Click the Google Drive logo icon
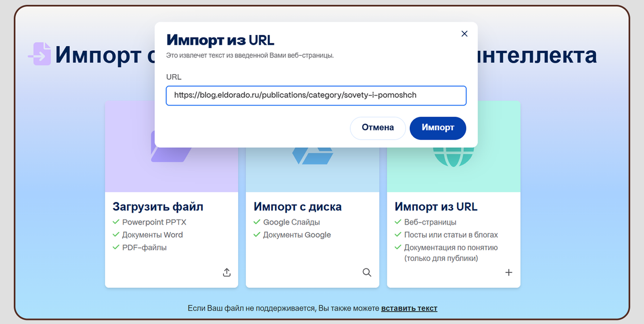 [312, 156]
